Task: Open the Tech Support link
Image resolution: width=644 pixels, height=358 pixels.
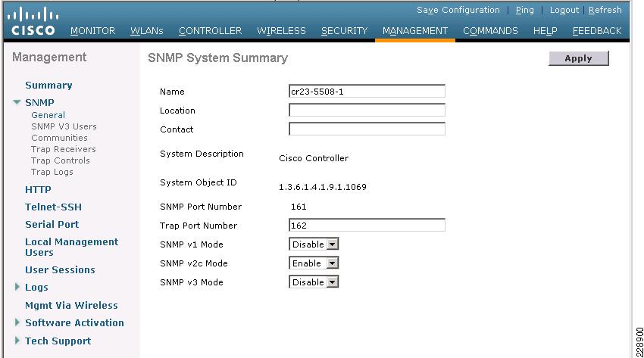Action: tap(58, 341)
